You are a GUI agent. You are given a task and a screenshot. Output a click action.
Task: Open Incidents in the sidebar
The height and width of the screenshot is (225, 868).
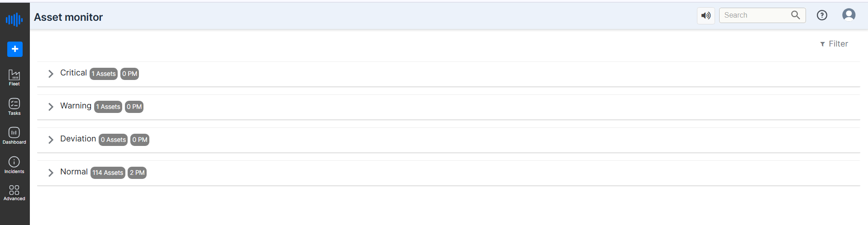(x=14, y=165)
